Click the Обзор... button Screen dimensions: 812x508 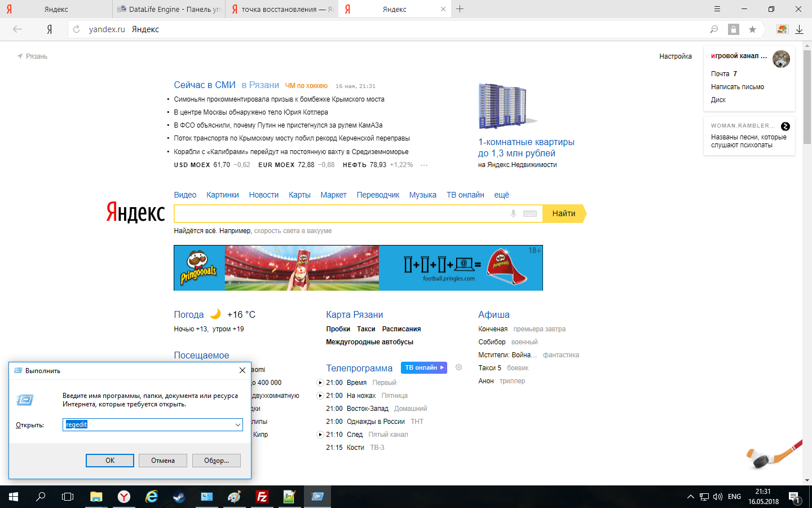(x=217, y=461)
